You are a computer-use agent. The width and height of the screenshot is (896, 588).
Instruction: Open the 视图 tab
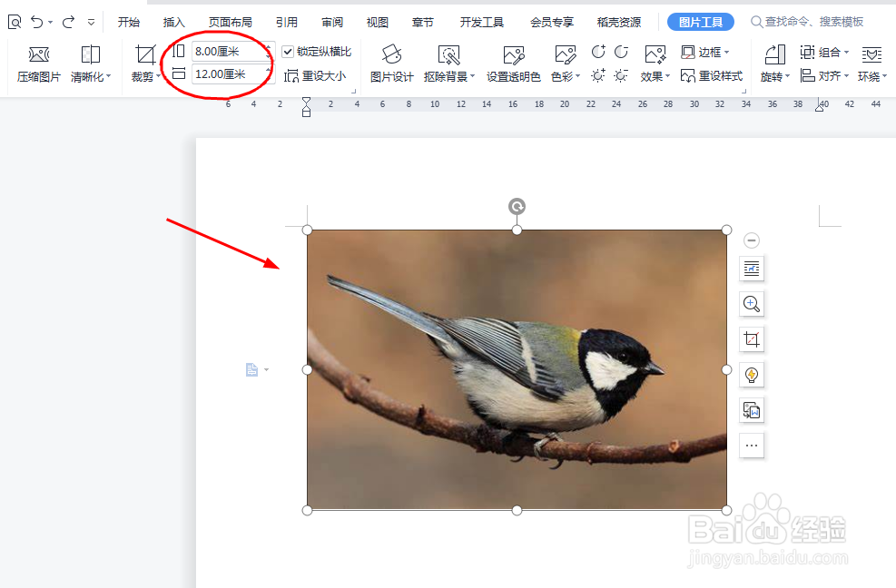pos(377,23)
